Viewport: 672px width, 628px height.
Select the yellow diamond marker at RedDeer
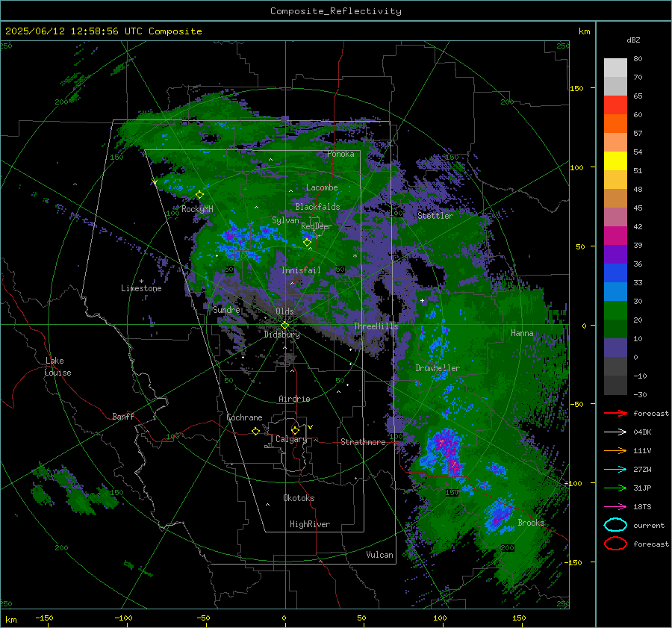click(x=307, y=243)
